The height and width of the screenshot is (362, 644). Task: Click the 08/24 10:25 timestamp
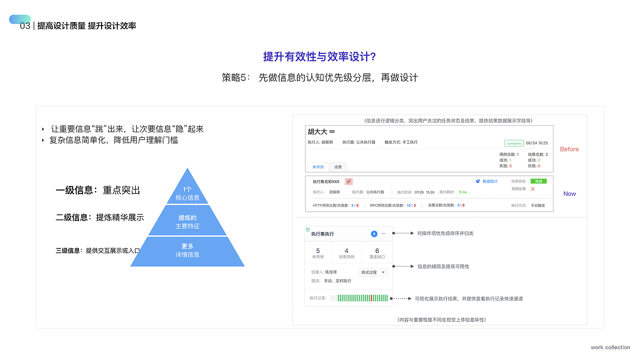[537, 143]
